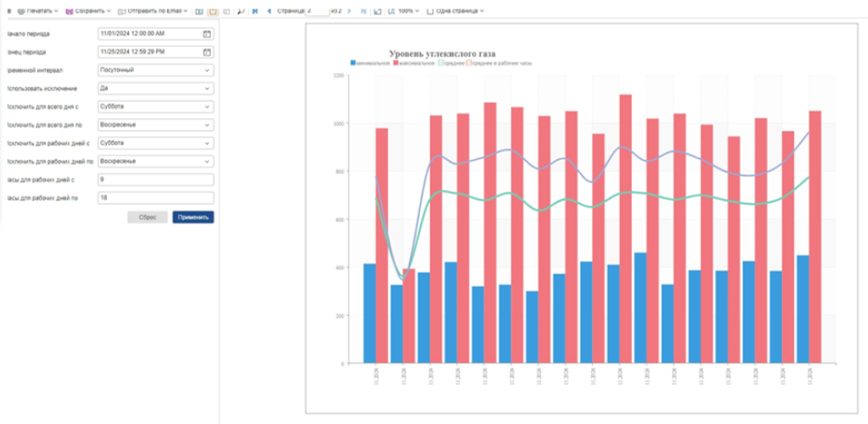Viewport: 868px width, 424px height.
Task: Open calendar picker for Конец периода
Action: [x=207, y=52]
